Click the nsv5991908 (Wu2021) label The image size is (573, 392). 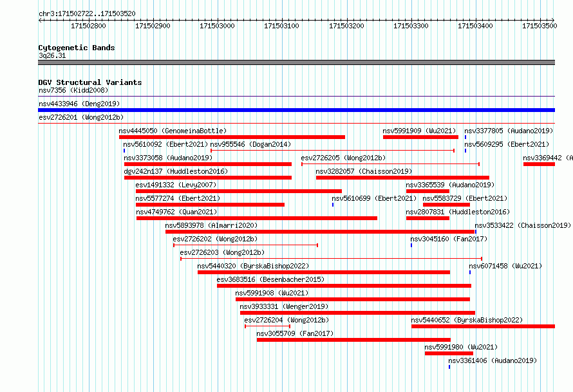point(272,293)
